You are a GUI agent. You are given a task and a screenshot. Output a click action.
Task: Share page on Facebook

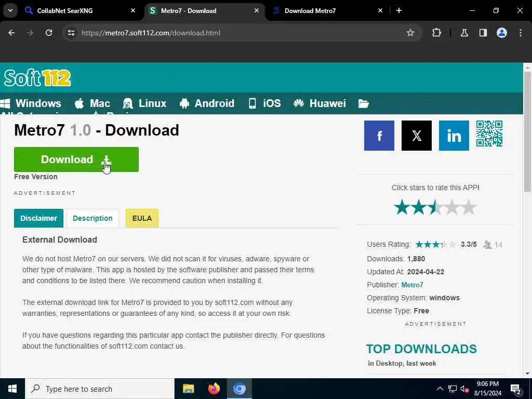[379, 136]
